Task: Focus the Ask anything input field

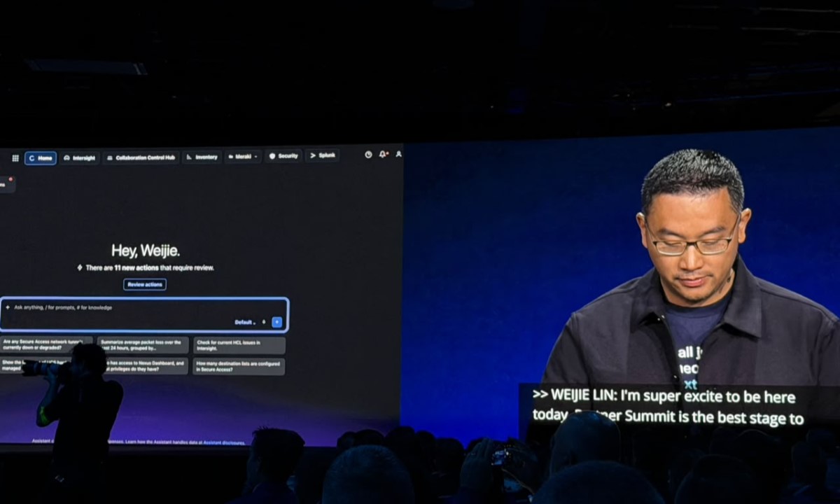Action: point(145,315)
